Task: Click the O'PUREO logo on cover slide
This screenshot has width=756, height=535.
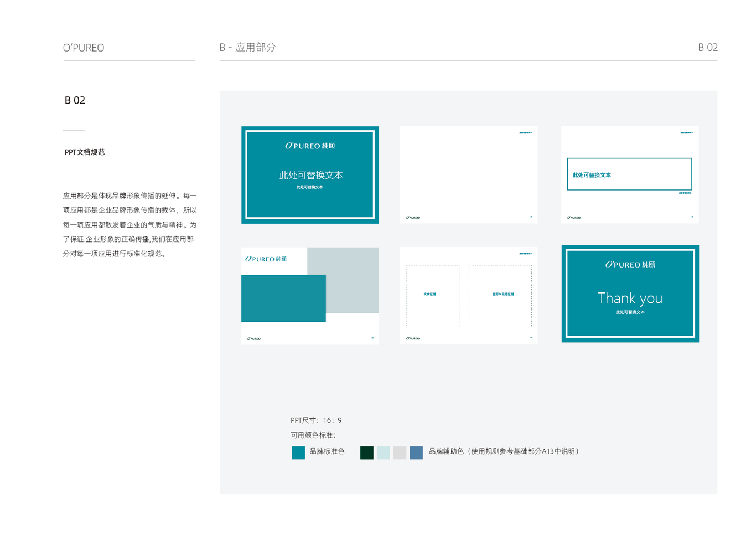Action: tap(310, 146)
